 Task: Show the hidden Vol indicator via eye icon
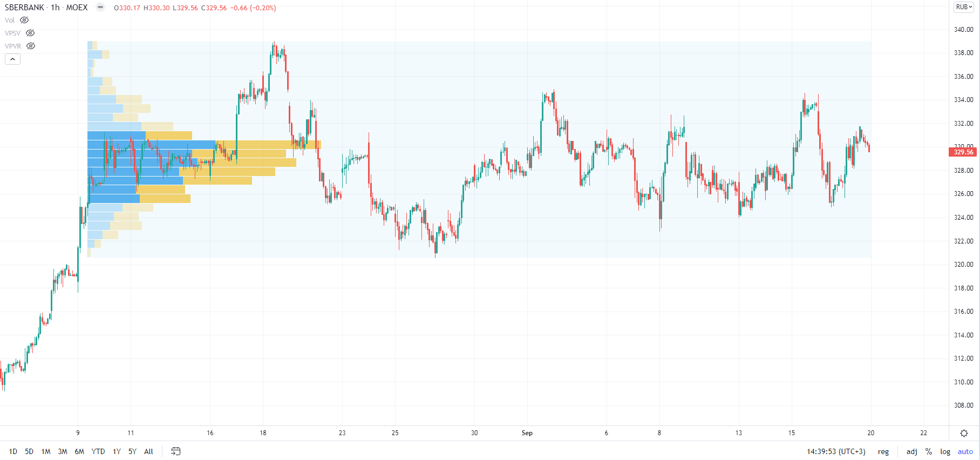[x=24, y=21]
